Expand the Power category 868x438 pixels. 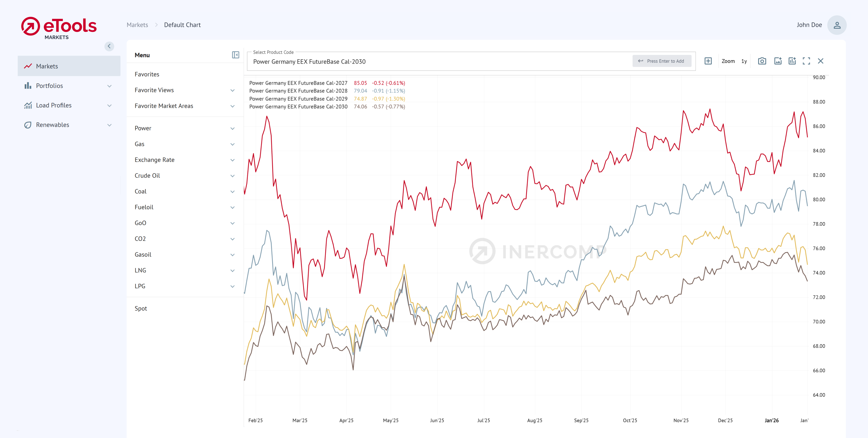coord(143,128)
